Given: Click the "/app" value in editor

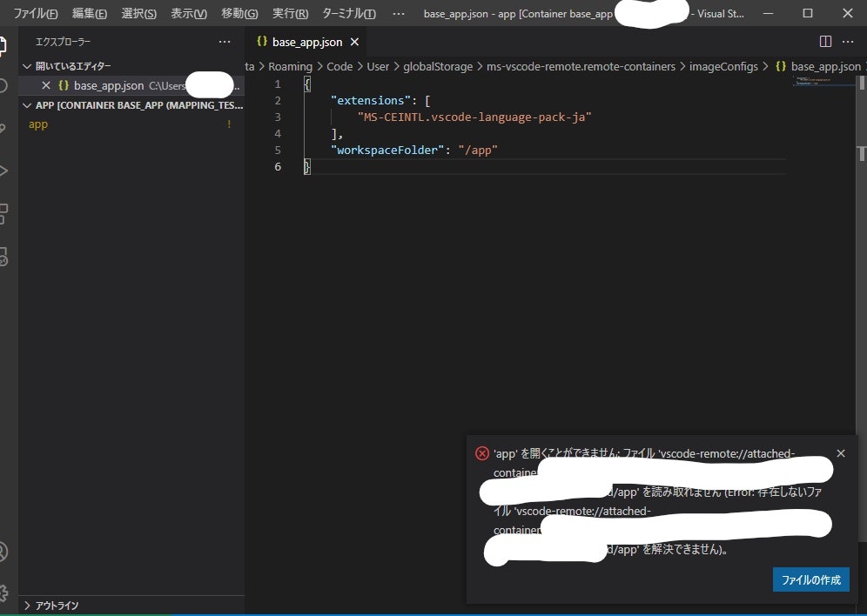Looking at the screenshot, I should point(478,151).
